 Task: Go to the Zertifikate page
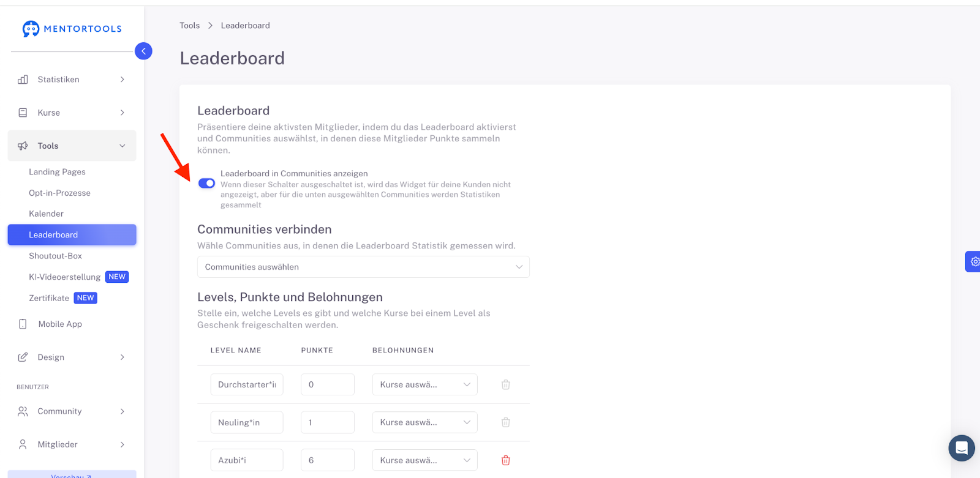coord(49,298)
